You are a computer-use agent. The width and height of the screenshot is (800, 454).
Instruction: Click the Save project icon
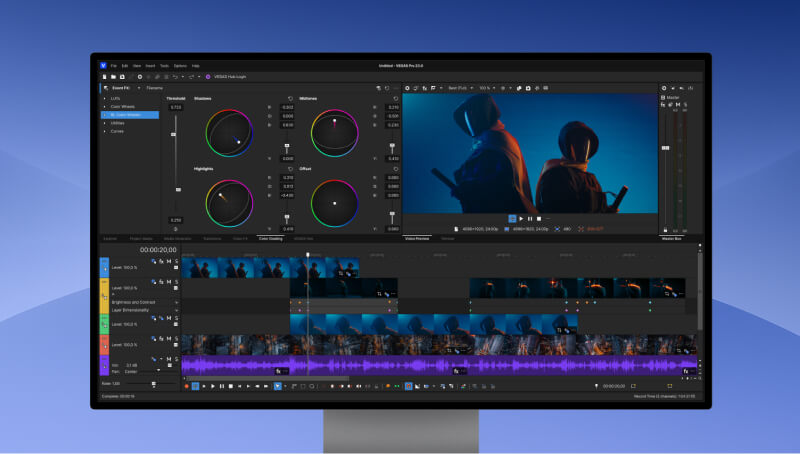coord(122,77)
